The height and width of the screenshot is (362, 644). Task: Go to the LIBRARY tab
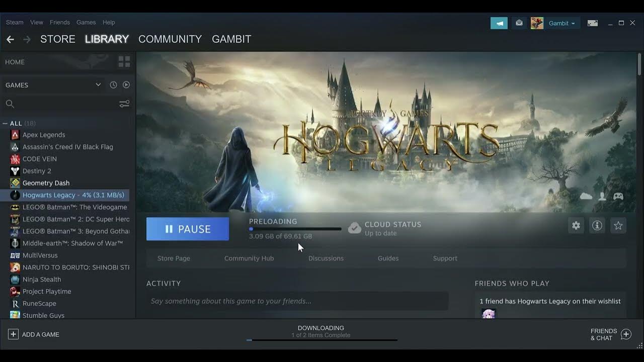107,39
